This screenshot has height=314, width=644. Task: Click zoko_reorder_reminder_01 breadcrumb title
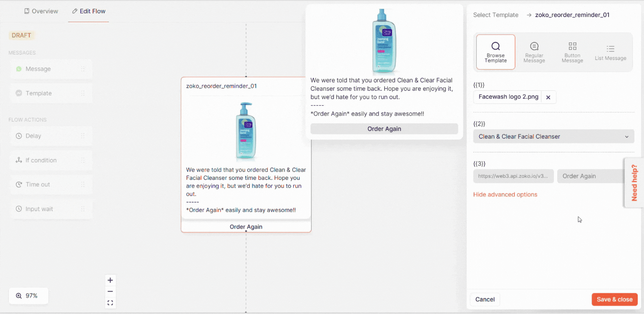pos(572,15)
